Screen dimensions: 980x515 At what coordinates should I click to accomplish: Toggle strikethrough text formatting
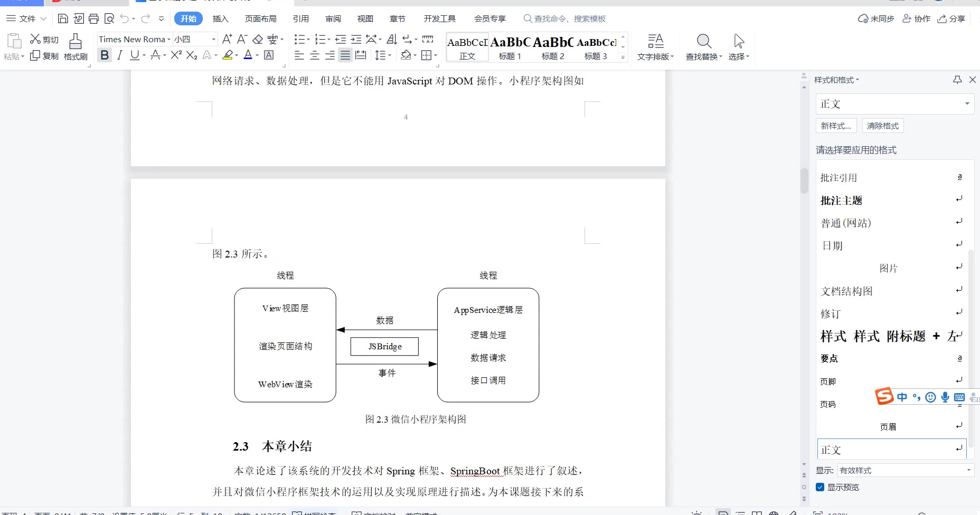pyautogui.click(x=155, y=55)
